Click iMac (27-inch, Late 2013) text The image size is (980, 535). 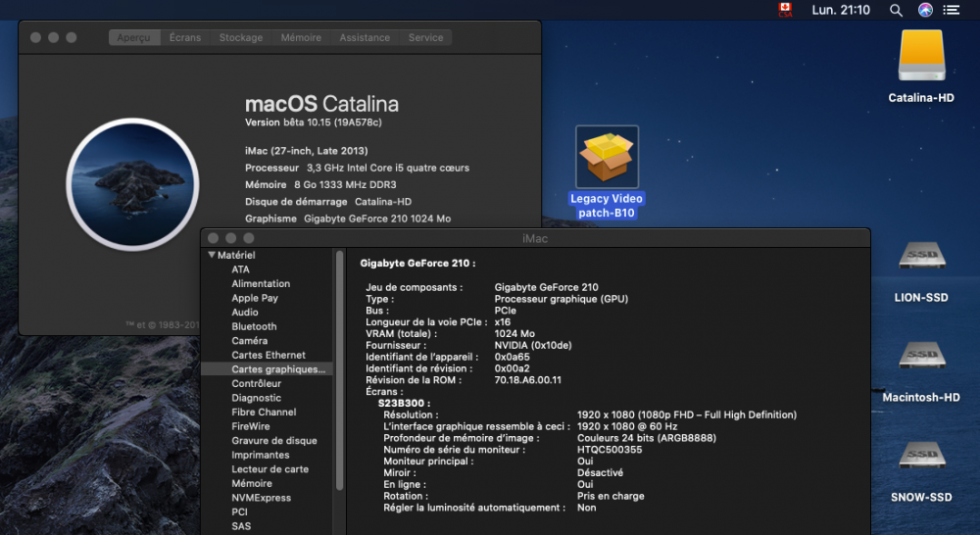(306, 151)
